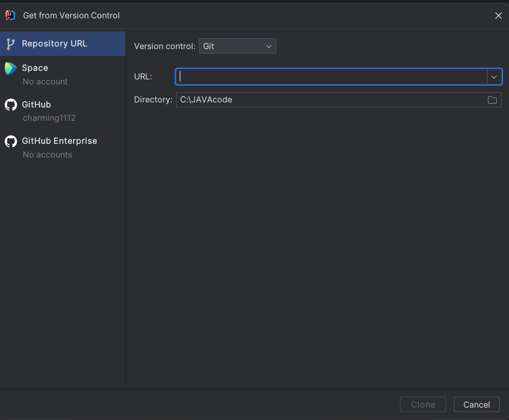509x420 pixels.
Task: Click the 'charming1112' account name text
Action: click(49, 118)
